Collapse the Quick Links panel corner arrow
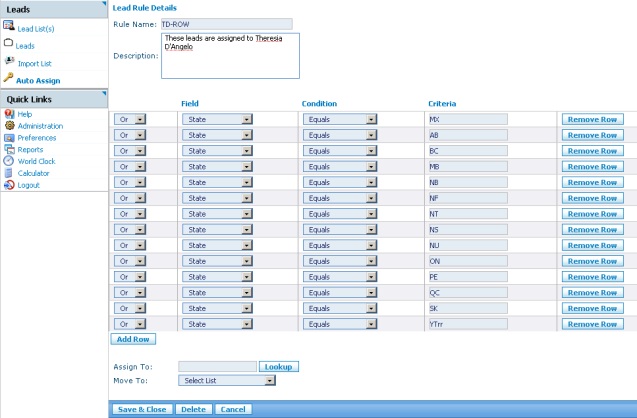 pos(104,93)
